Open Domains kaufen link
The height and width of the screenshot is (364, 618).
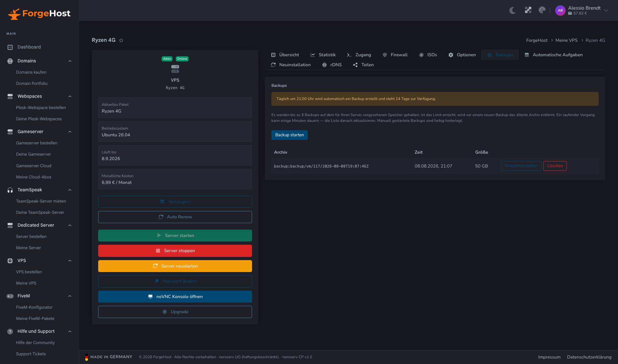(x=31, y=72)
